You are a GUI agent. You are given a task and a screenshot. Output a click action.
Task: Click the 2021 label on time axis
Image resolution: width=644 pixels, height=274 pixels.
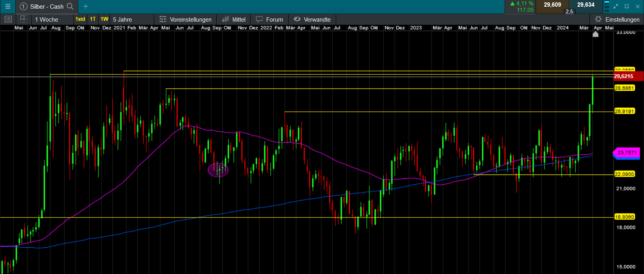tap(119, 28)
